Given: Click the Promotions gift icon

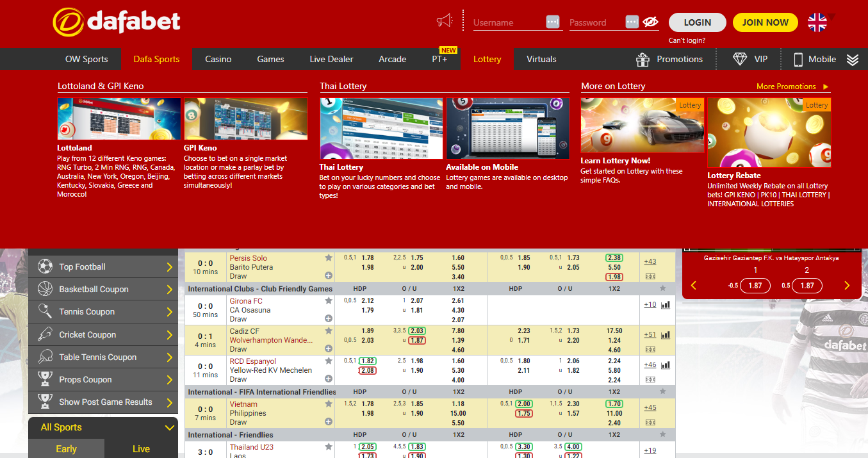Looking at the screenshot, I should tap(643, 60).
